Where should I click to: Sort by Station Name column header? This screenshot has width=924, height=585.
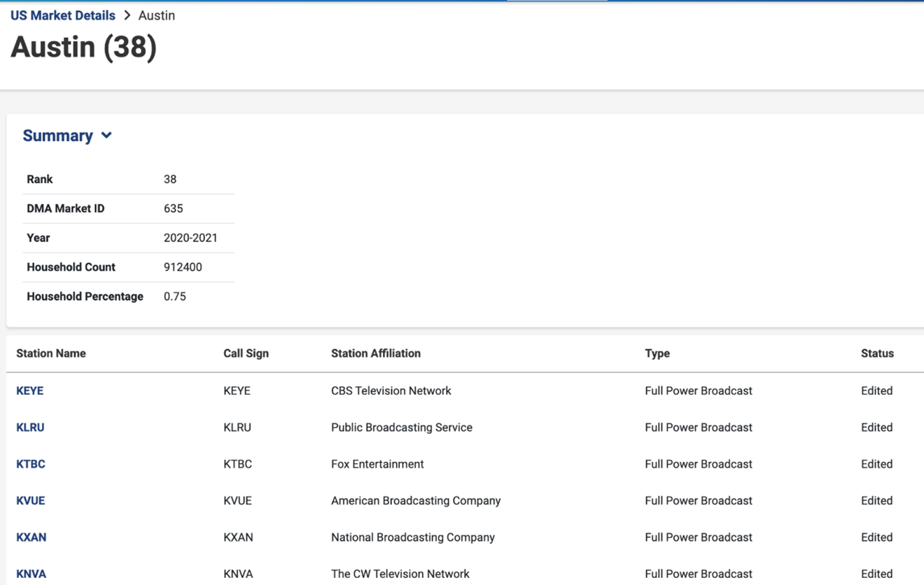click(51, 353)
